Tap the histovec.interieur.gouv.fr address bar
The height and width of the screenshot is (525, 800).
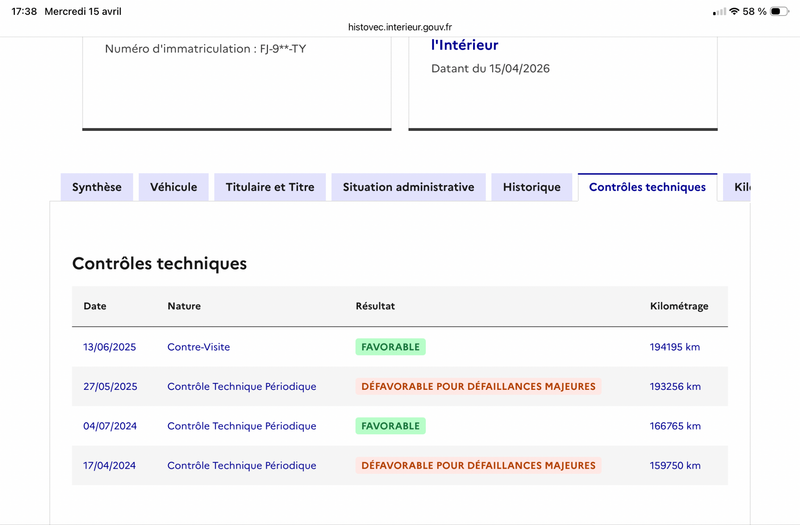[400, 27]
